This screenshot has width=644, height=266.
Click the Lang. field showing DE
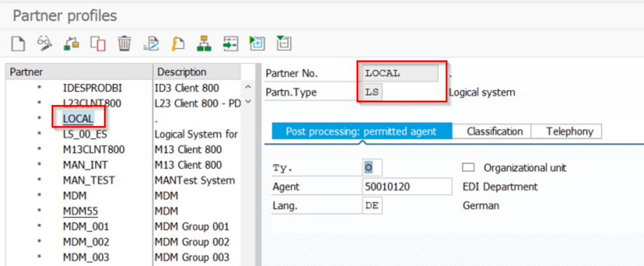click(x=372, y=206)
